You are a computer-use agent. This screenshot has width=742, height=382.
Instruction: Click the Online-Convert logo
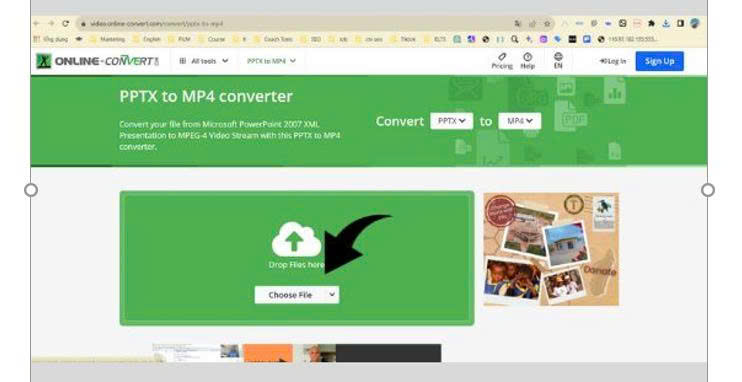[x=97, y=61]
